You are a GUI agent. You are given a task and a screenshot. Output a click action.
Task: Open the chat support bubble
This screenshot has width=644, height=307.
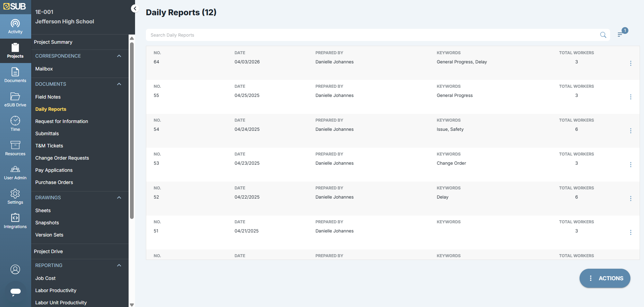point(15,292)
